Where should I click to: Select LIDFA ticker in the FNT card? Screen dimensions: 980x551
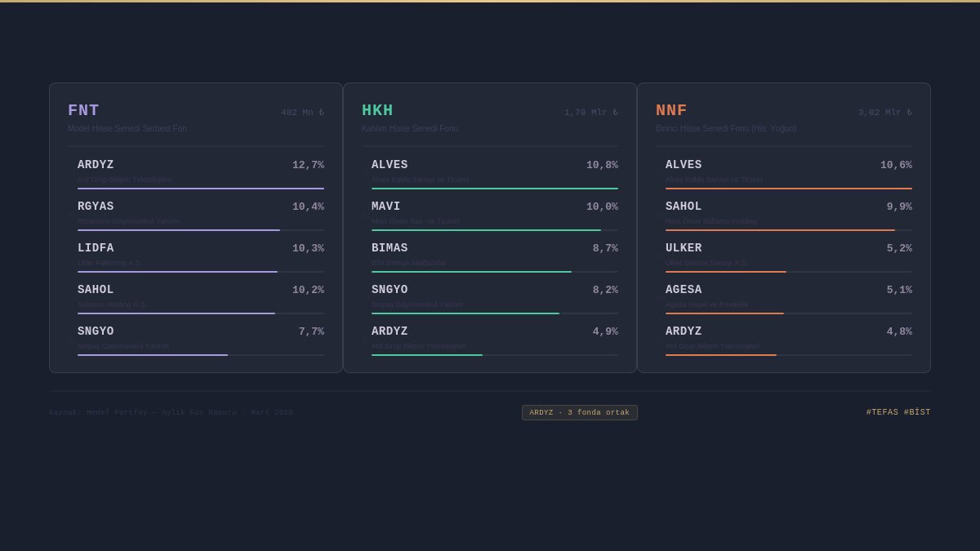(96, 248)
